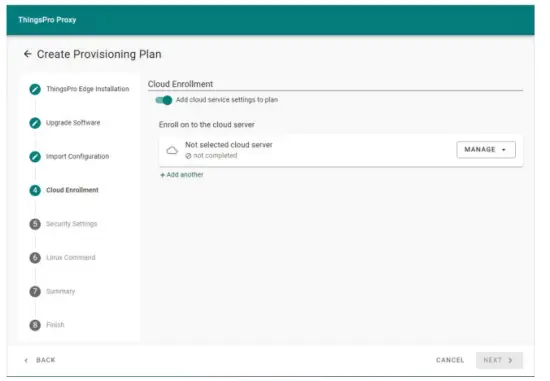Click the 'not completed' status text

click(x=215, y=156)
